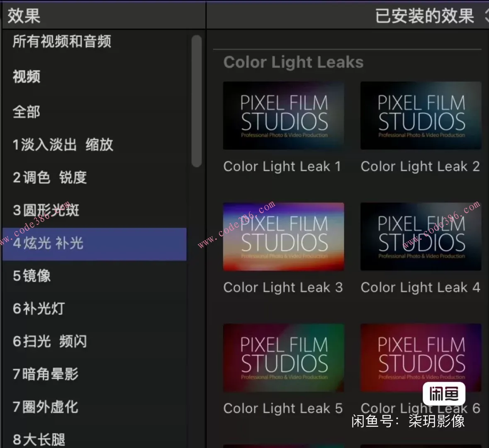The image size is (489, 448).
Task: Select the Color Light Leak 2 effect
Action: click(421, 116)
